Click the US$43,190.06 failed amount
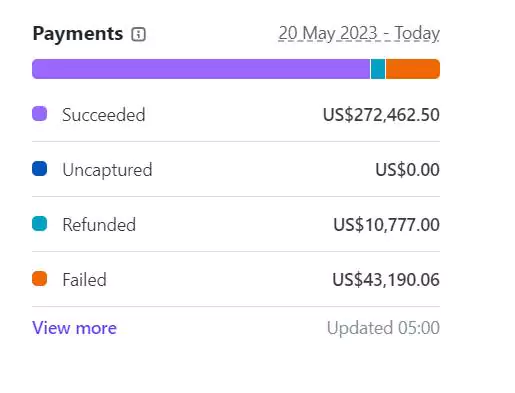The width and height of the screenshot is (515, 393). [x=386, y=280]
